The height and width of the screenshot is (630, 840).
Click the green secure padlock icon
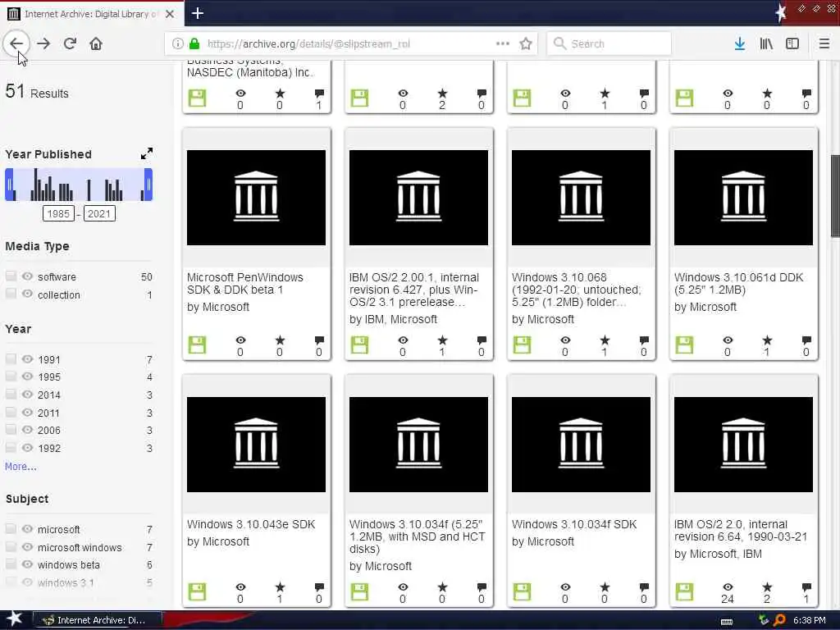click(x=194, y=43)
